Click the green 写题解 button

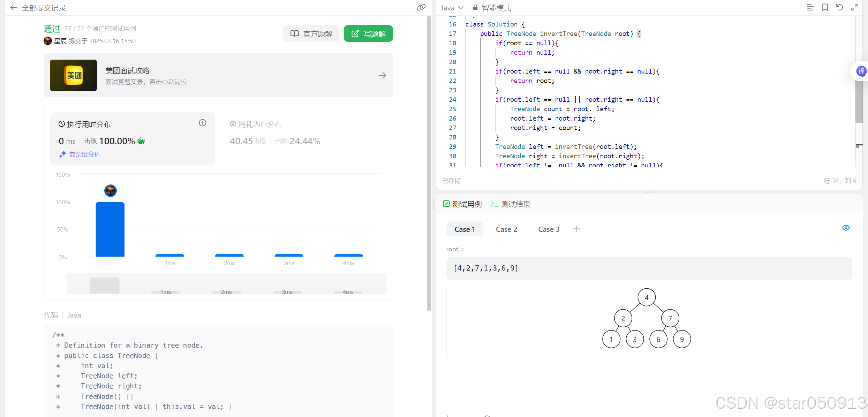click(x=368, y=34)
